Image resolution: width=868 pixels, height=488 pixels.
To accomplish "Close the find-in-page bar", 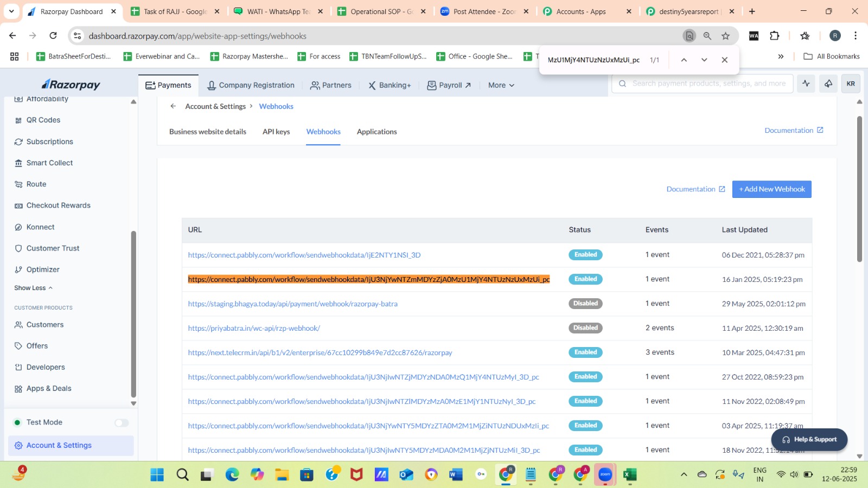I will (724, 60).
